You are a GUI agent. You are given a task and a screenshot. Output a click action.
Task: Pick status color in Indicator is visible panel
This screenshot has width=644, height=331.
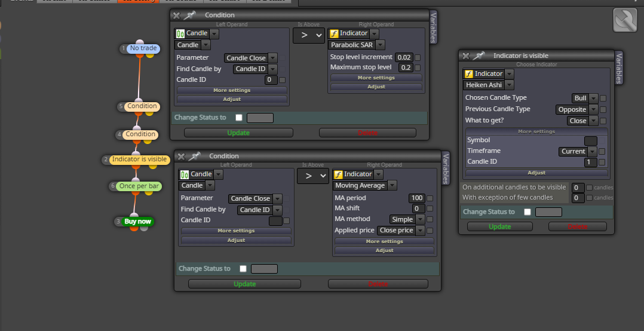(548, 212)
